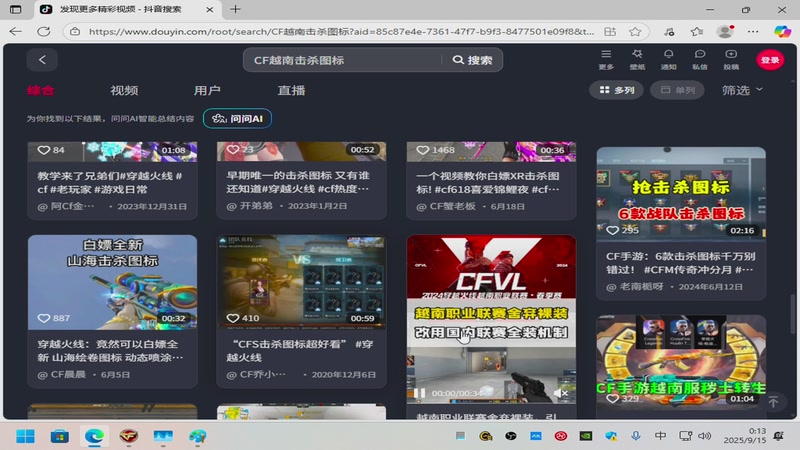This screenshot has width=800, height=450.
Task: Bookmark the page with the star icon
Action: pyautogui.click(x=635, y=32)
